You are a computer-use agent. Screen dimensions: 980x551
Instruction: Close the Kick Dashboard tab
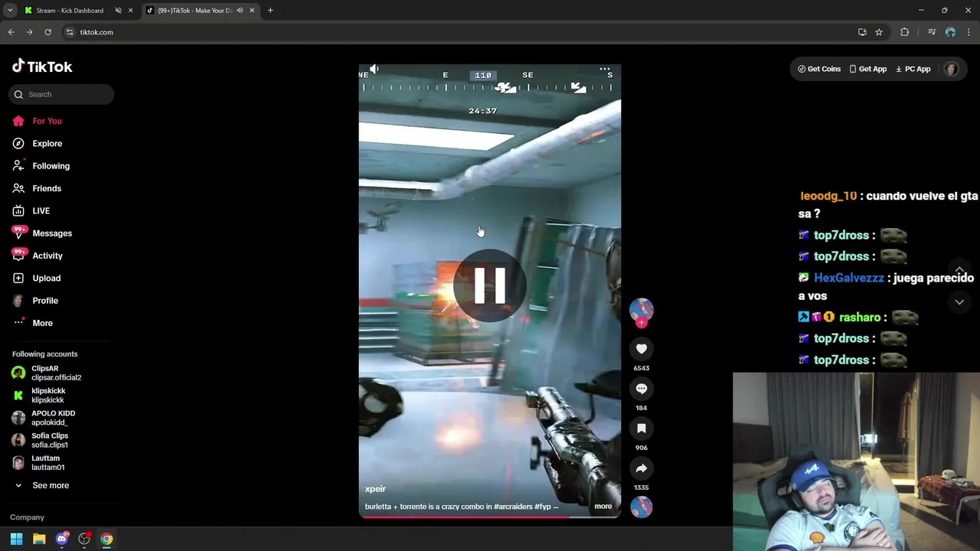click(x=130, y=11)
